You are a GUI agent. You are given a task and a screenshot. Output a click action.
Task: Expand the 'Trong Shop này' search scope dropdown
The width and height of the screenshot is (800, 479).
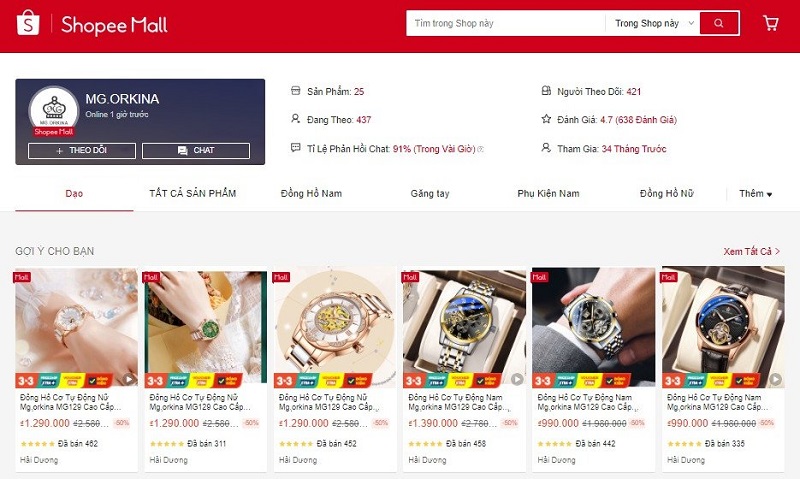click(x=655, y=23)
